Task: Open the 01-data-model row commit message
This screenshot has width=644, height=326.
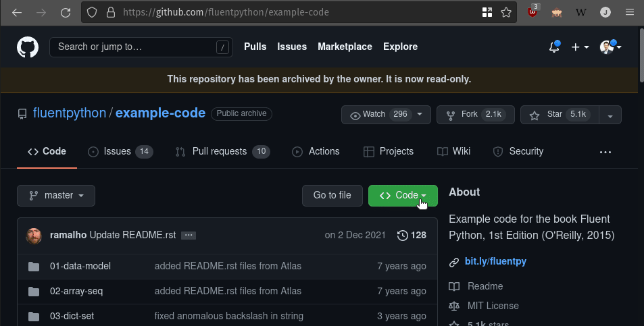Action: tap(228, 266)
